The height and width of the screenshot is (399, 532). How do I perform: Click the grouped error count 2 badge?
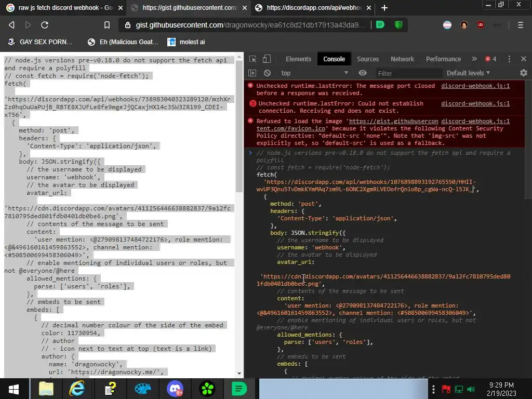[x=253, y=103]
